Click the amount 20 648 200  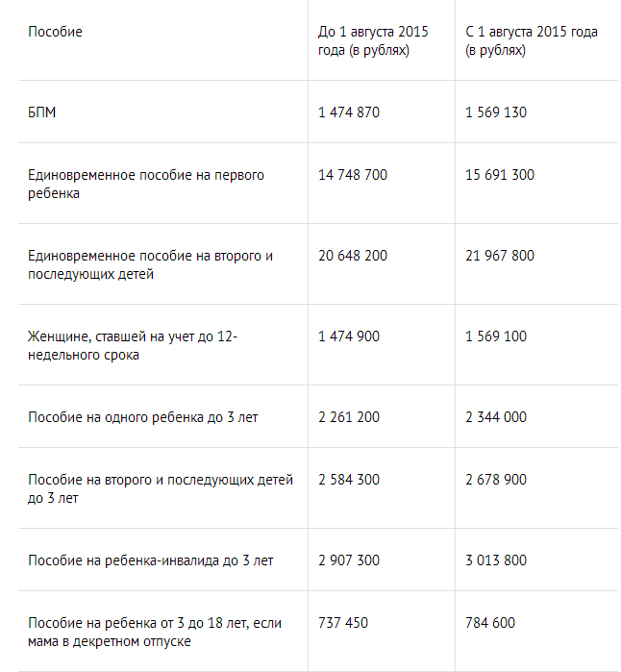[353, 256]
